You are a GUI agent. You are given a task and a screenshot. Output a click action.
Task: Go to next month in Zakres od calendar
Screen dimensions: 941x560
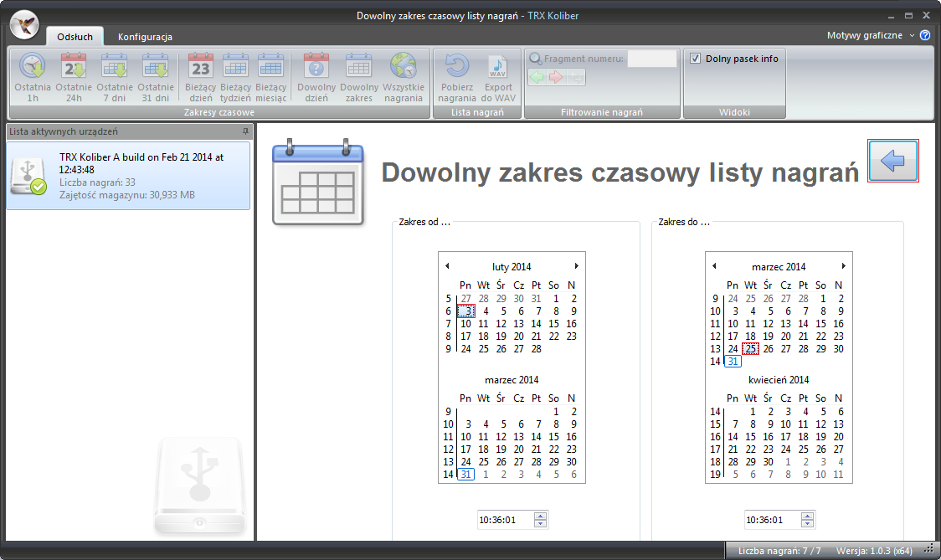pyautogui.click(x=576, y=266)
